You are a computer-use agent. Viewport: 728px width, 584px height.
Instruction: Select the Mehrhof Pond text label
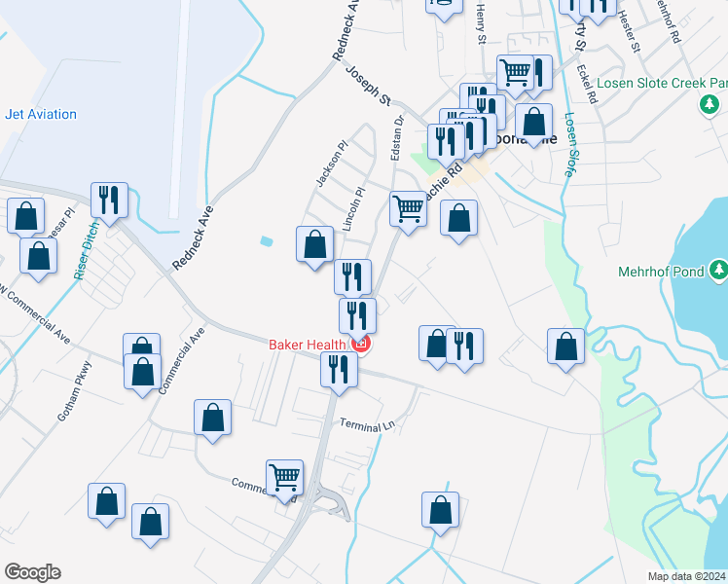point(661,272)
